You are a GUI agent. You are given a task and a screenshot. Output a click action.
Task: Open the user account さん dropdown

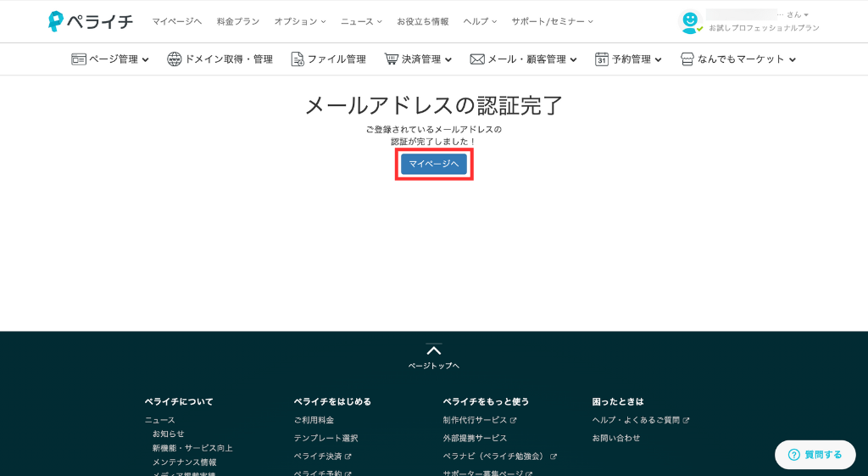point(797,15)
